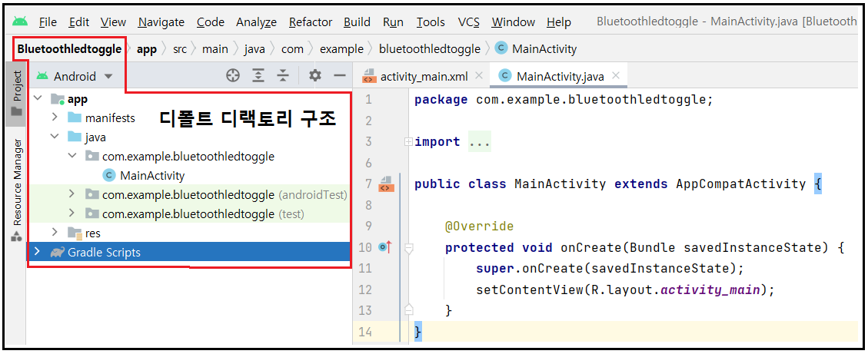Click the Select Opened File target icon

tap(233, 76)
